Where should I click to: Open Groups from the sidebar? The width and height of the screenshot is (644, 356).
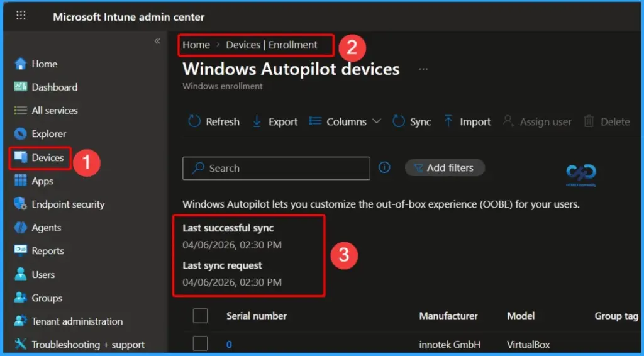(47, 298)
